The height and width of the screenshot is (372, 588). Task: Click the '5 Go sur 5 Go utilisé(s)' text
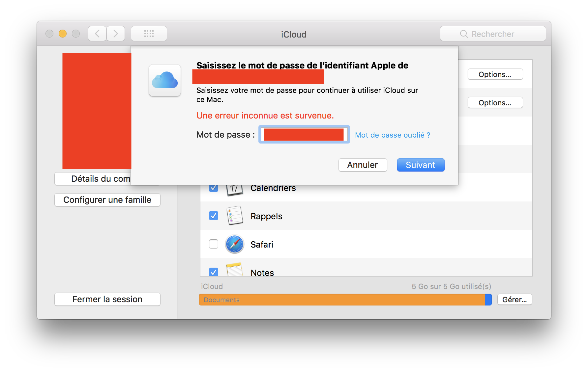(451, 286)
